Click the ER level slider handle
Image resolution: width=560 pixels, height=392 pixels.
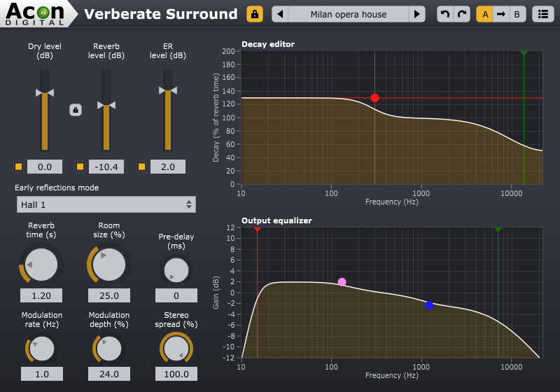click(x=168, y=90)
